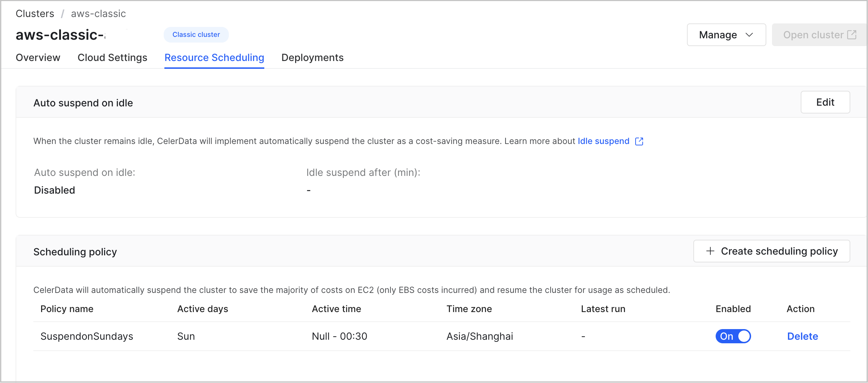Click the Clusters breadcrumb link
The width and height of the screenshot is (868, 383).
click(34, 13)
